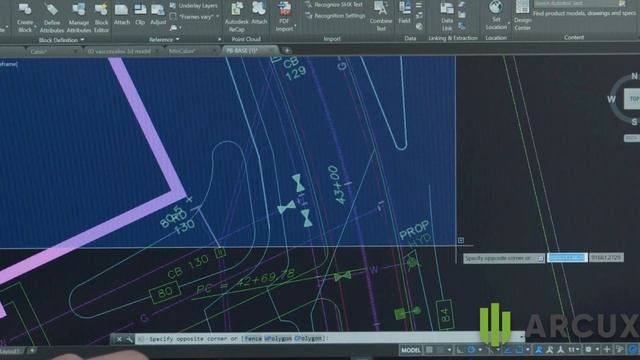Click the W direction on the ViewCube compass

tap(611, 99)
